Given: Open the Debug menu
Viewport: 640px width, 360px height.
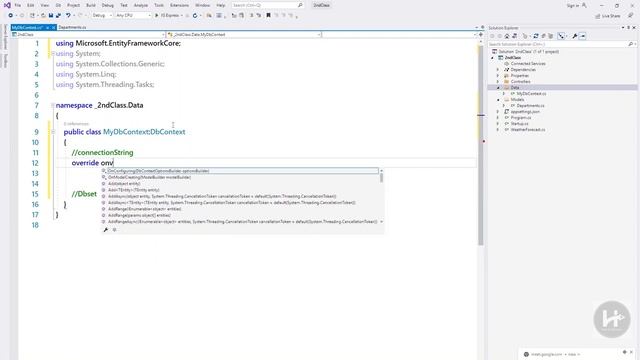Looking at the screenshot, I should (108, 5).
